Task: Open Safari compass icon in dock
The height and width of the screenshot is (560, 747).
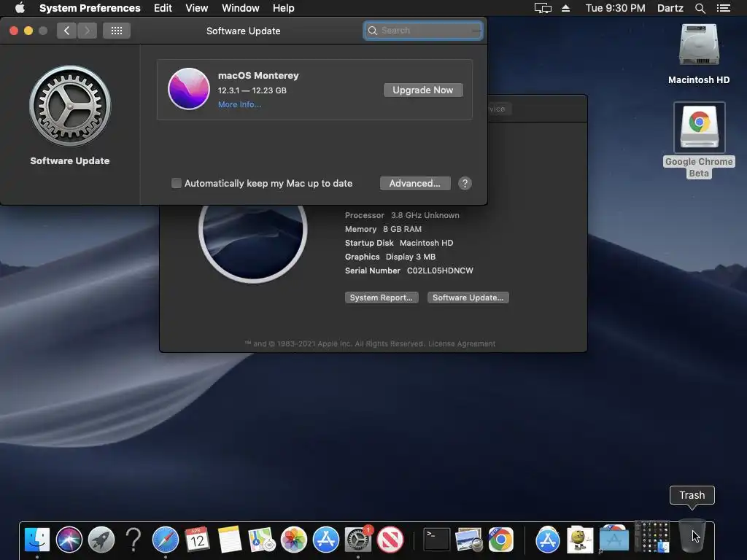Action: (x=166, y=540)
